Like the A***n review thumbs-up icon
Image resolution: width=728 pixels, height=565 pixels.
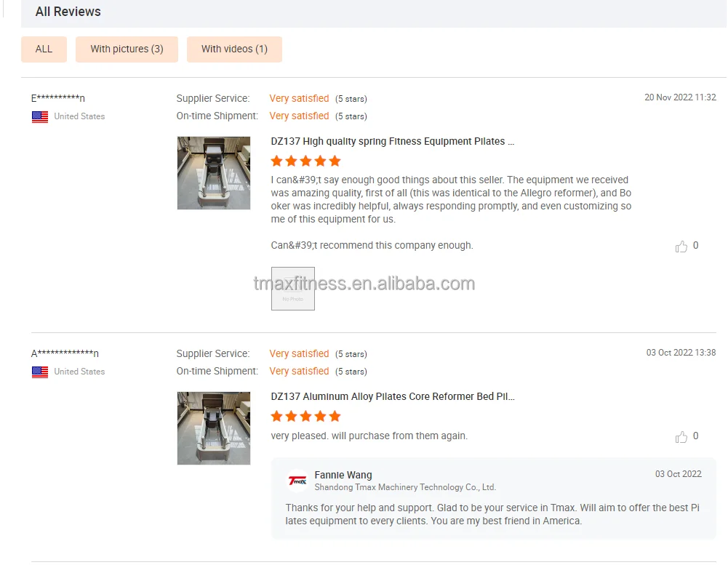coord(681,437)
